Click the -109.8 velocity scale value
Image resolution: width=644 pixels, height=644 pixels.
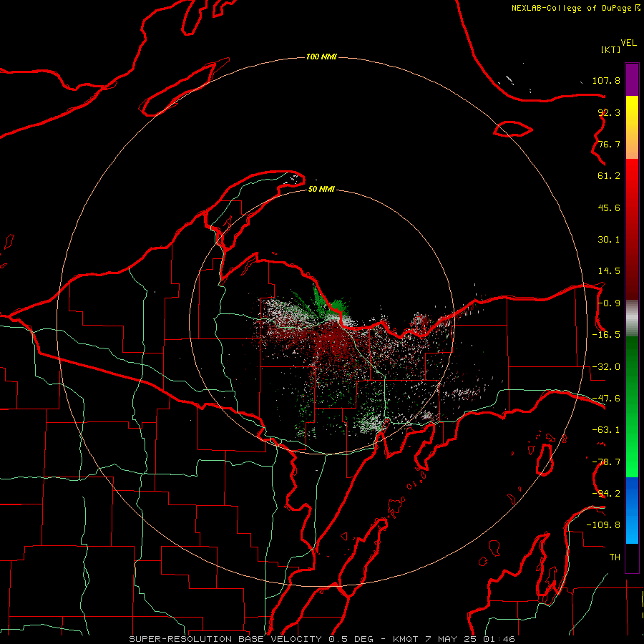tap(603, 525)
